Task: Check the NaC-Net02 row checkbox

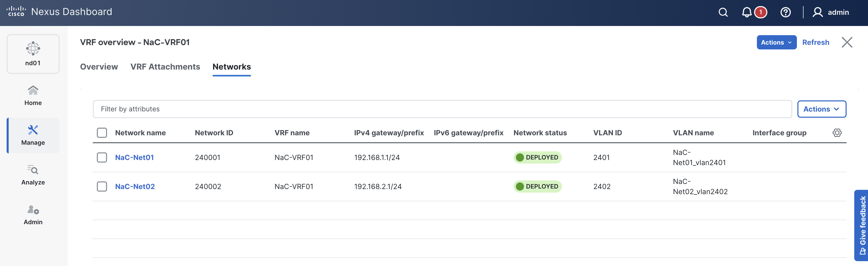Action: 102,186
